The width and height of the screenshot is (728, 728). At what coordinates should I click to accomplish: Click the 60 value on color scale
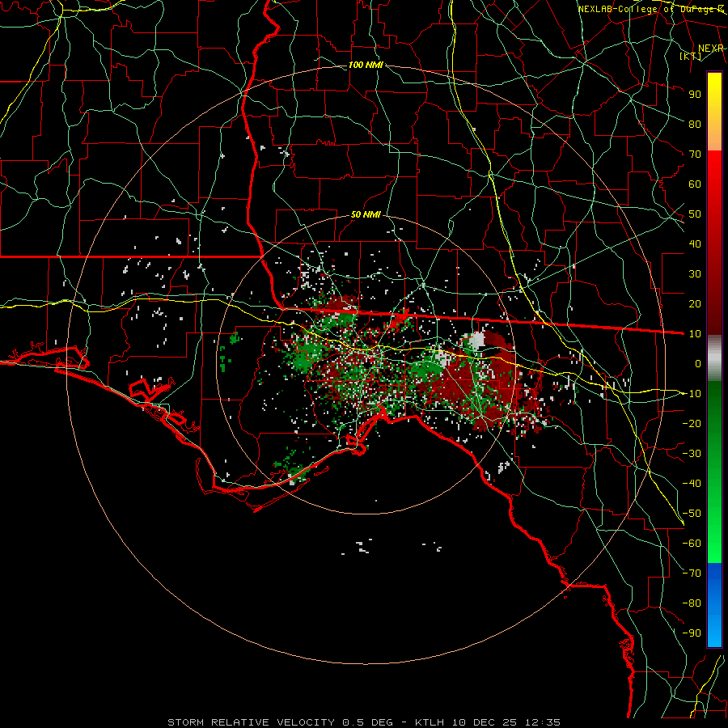point(695,184)
